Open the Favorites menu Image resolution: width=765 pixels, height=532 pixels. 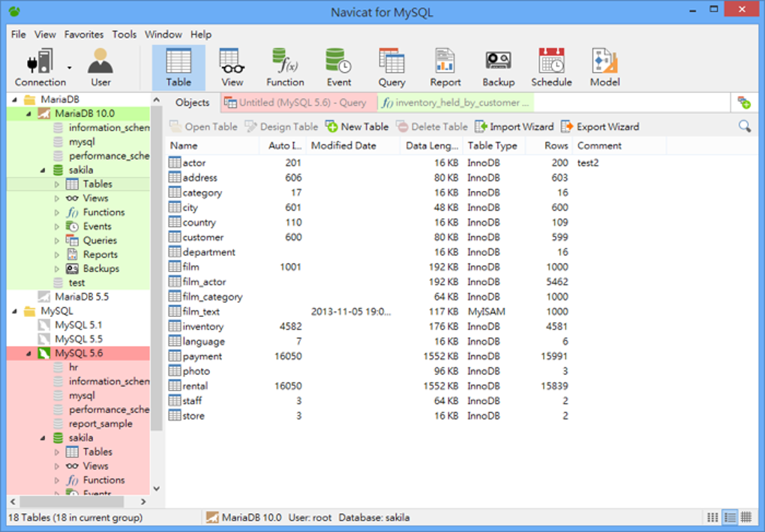coord(84,34)
